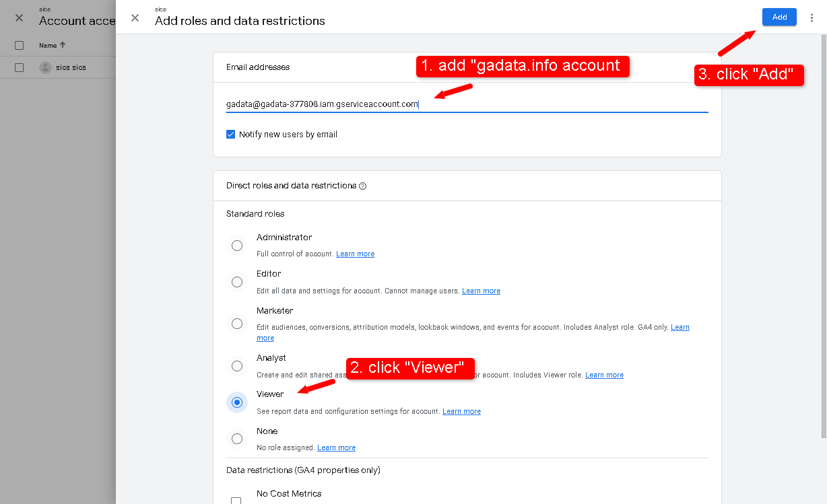Screen dimensions: 827x504
Task: Click the help icon beside Direct roles
Action: pyautogui.click(x=363, y=186)
